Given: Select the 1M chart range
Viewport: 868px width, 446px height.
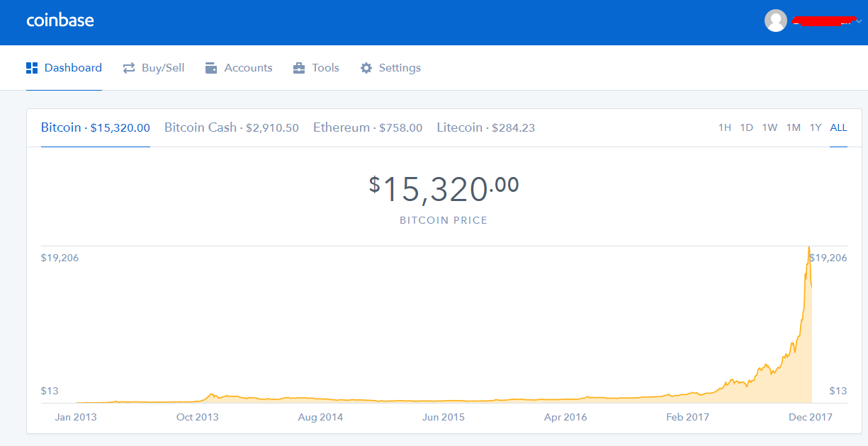Looking at the screenshot, I should [x=794, y=127].
